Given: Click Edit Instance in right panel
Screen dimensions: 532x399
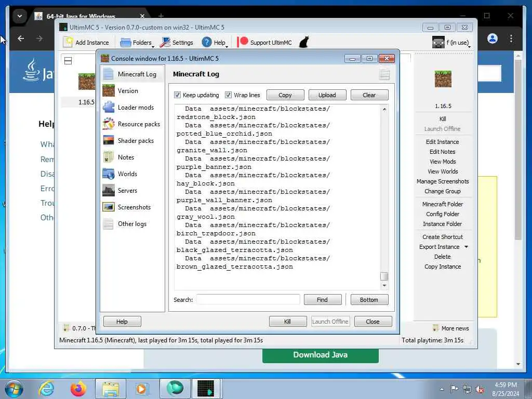Looking at the screenshot, I should (443, 142).
